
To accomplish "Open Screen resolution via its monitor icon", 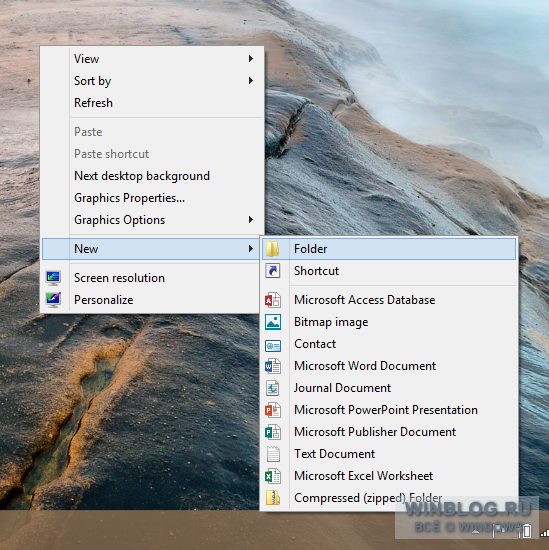I will coord(53,278).
